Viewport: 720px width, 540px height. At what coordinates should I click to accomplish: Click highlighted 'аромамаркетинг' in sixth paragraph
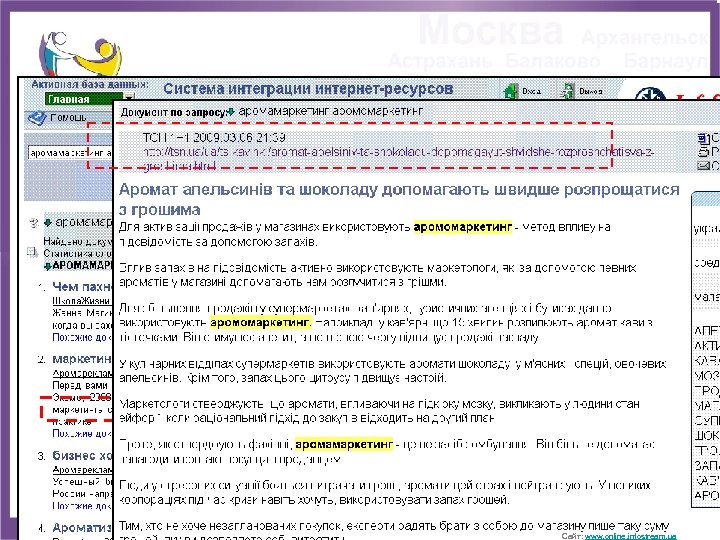point(343,444)
